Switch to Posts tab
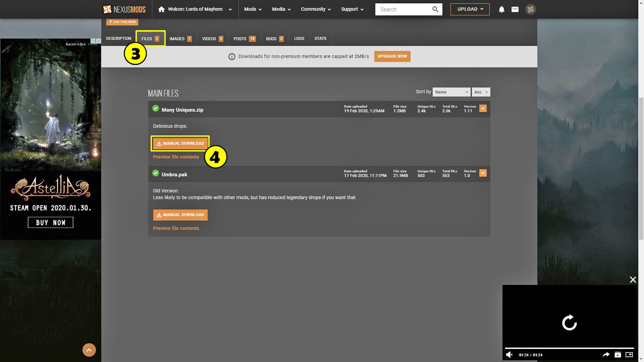The width and height of the screenshot is (644, 362). click(x=245, y=39)
